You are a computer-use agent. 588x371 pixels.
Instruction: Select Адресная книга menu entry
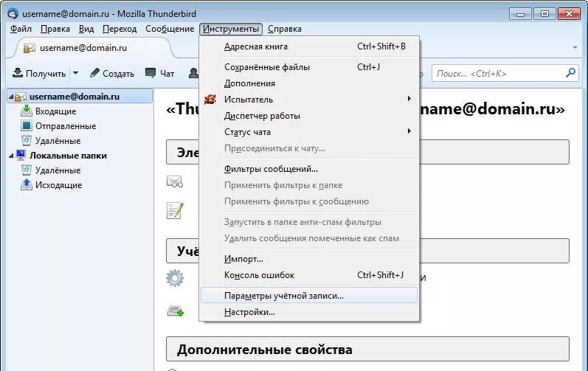(309, 46)
